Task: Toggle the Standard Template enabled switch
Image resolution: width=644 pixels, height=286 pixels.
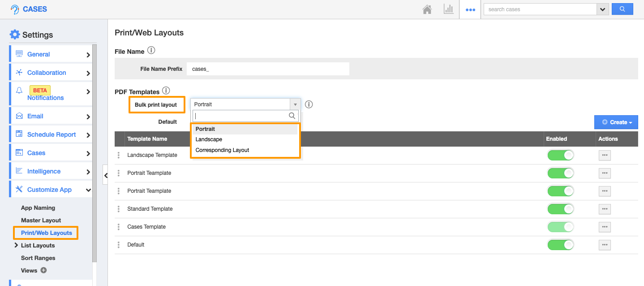Action: (x=561, y=209)
